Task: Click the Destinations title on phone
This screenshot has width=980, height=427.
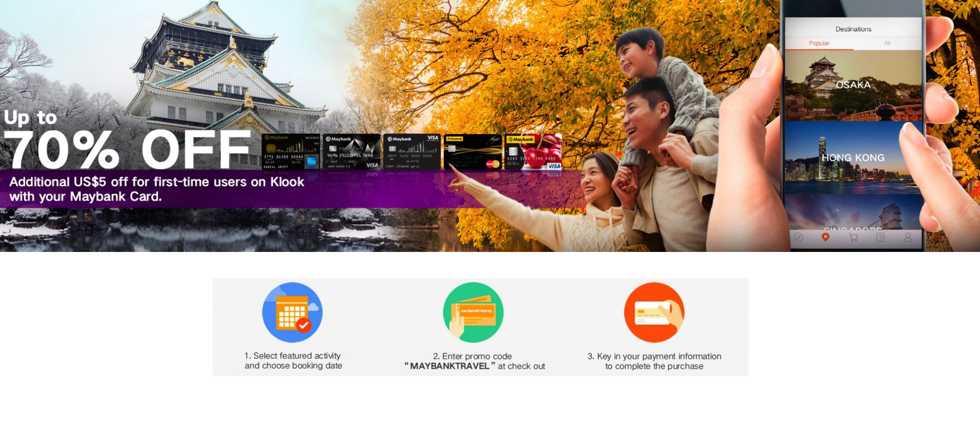Action: (x=853, y=29)
